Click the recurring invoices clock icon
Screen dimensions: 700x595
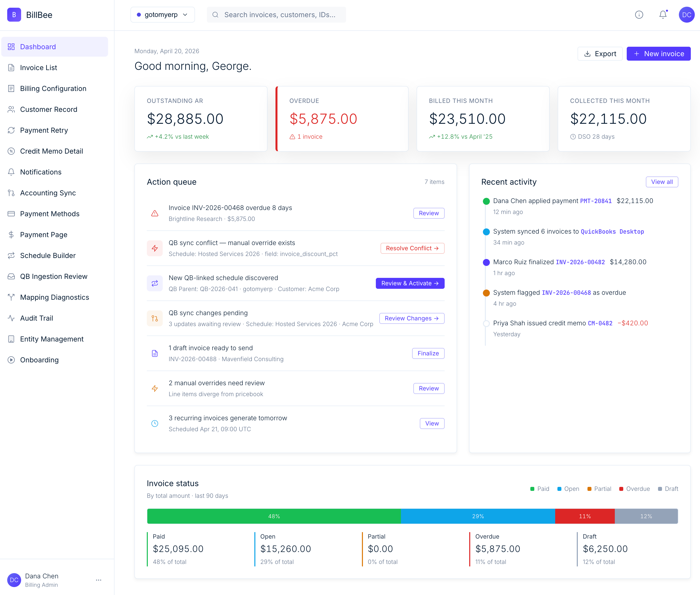coord(155,424)
